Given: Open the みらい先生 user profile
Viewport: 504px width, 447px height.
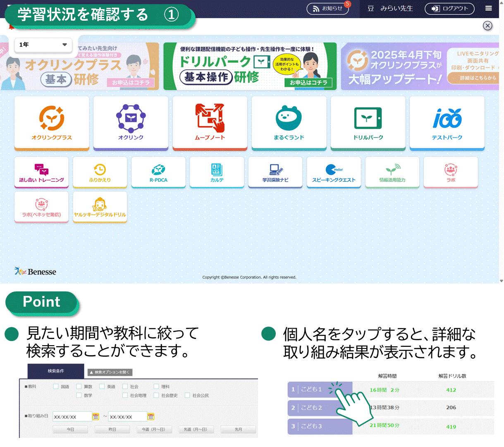Looking at the screenshot, I should click(x=390, y=8).
